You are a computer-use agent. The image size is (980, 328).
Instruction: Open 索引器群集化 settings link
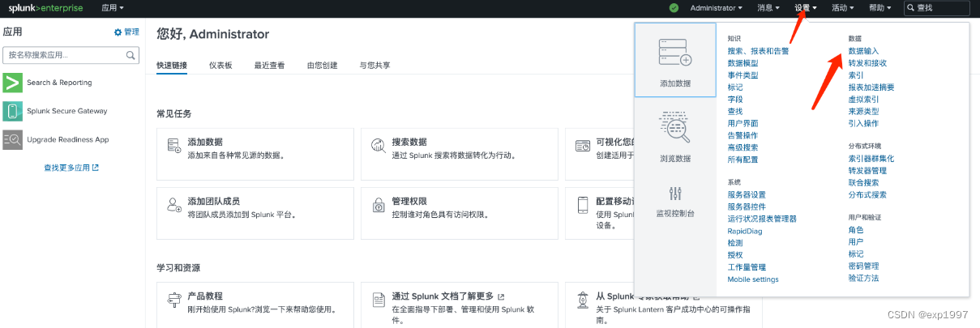point(871,159)
